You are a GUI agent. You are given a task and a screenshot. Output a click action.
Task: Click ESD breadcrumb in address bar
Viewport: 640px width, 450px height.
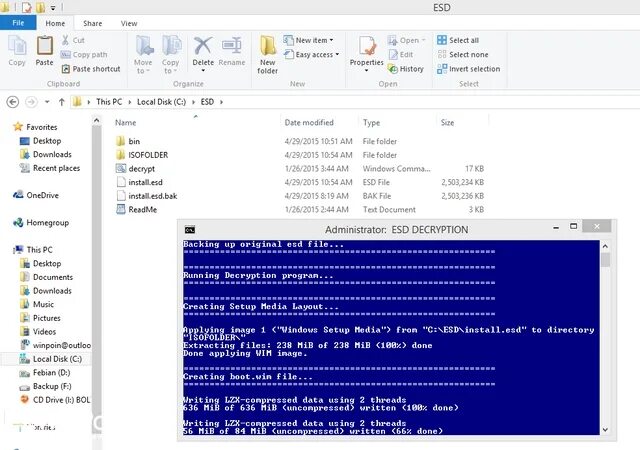(x=207, y=102)
